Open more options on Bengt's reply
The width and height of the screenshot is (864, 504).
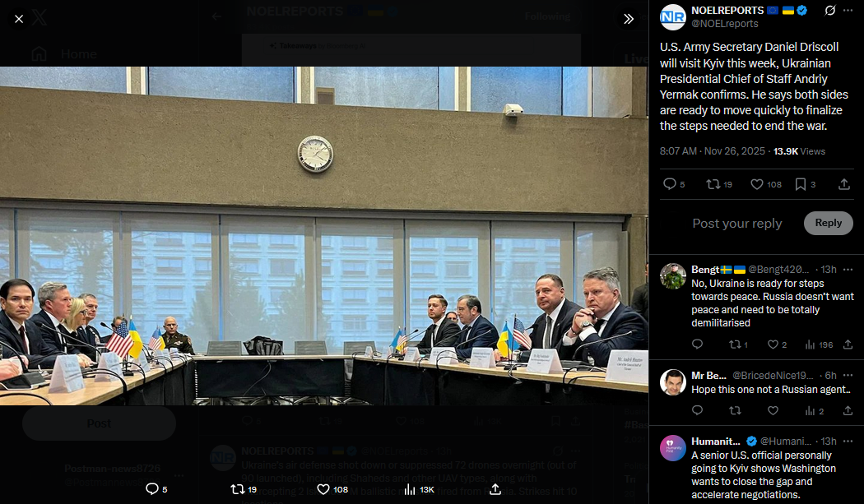pyautogui.click(x=848, y=270)
